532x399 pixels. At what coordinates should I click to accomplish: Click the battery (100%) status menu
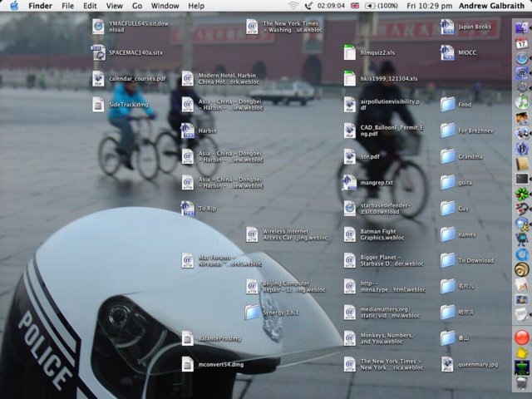click(382, 6)
